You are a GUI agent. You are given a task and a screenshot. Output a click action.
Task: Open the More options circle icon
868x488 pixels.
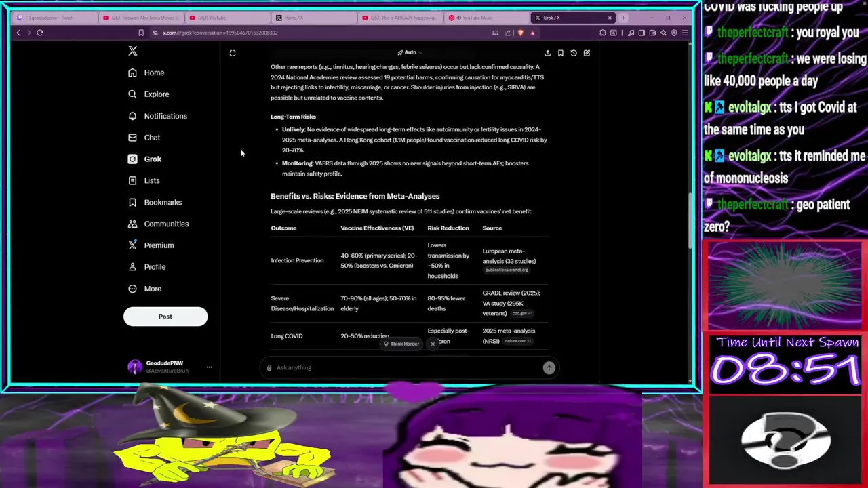132,289
